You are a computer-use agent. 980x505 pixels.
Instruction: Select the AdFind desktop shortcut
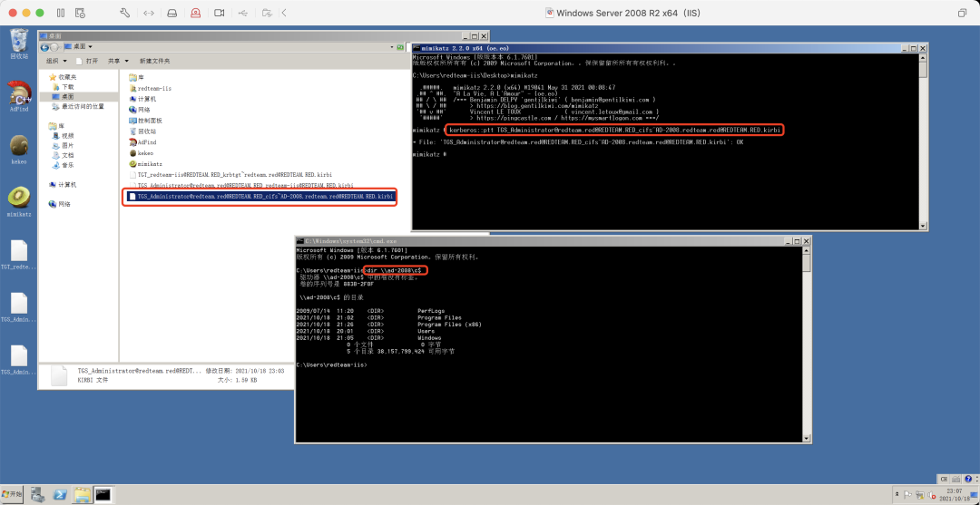(x=19, y=97)
